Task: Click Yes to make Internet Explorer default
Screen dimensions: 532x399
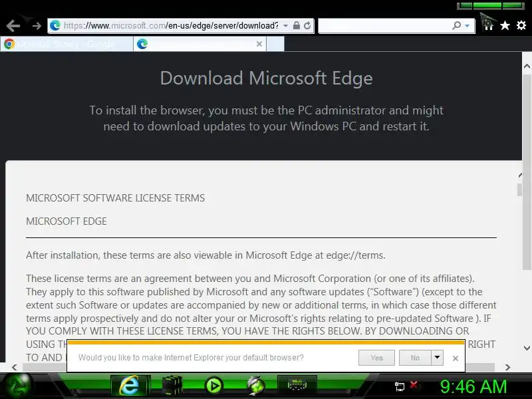Action: pos(376,358)
